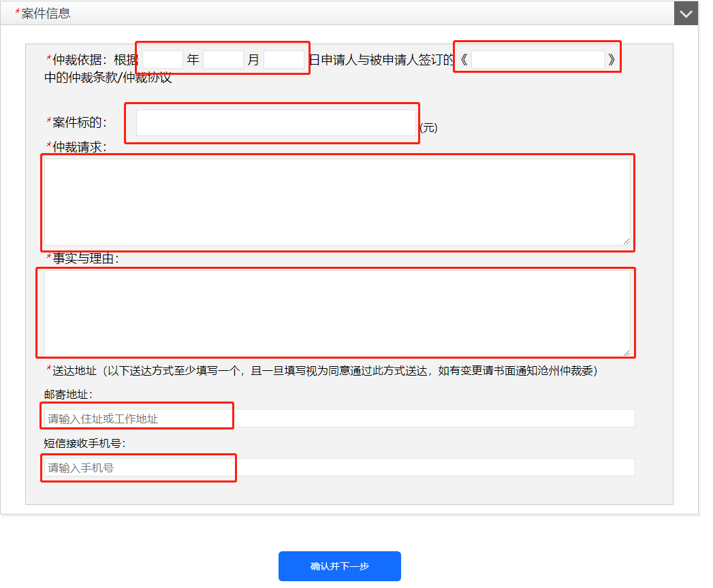Click the 案件标的 amount input field
The image size is (713, 588).
276,122
